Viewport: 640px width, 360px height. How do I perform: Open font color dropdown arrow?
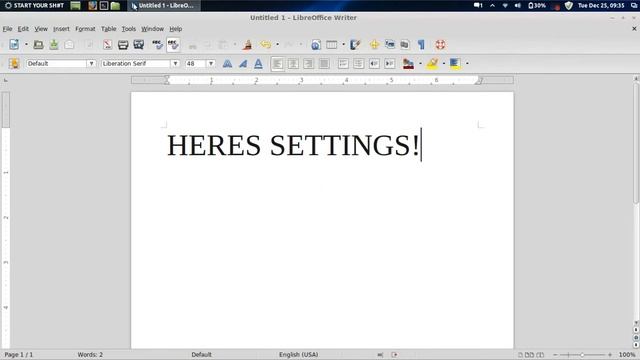420,64
